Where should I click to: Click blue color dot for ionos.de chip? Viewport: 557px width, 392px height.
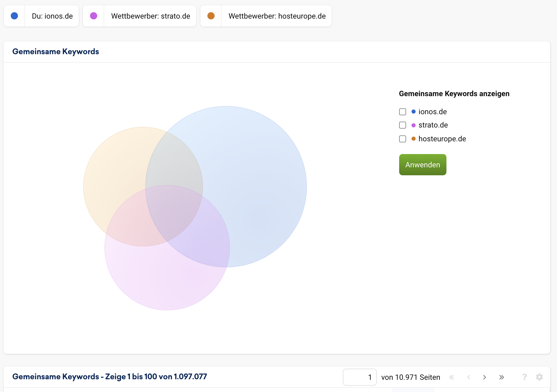tap(14, 16)
